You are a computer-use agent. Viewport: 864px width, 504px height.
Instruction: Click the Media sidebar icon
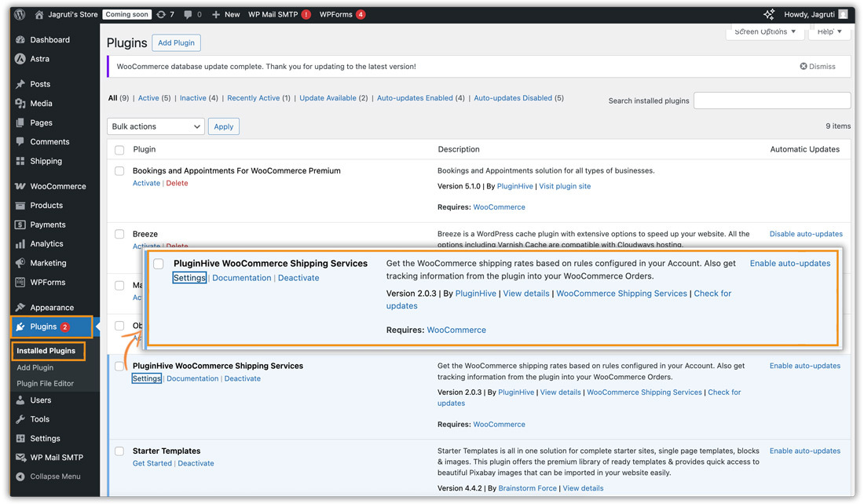20,103
